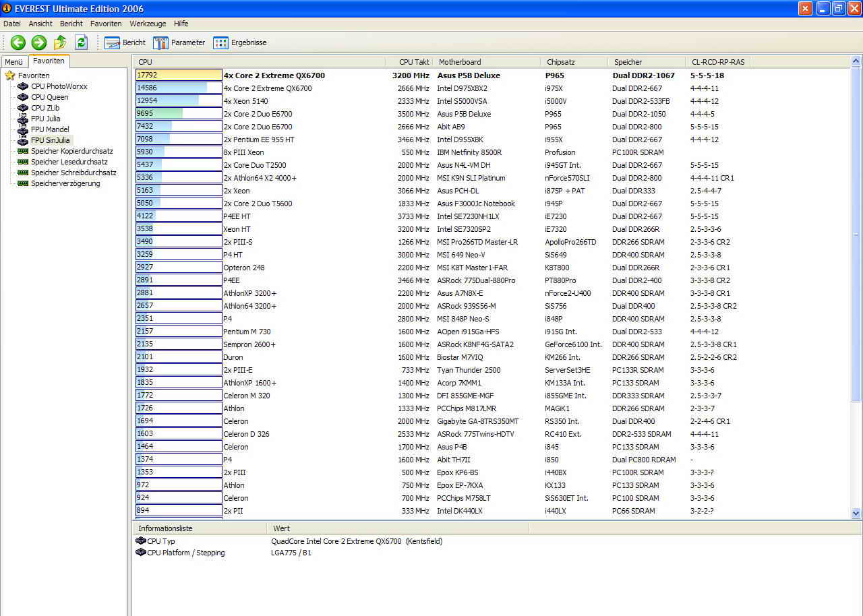
Task: Select the Celeron D 326 row
Action: click(x=492, y=434)
